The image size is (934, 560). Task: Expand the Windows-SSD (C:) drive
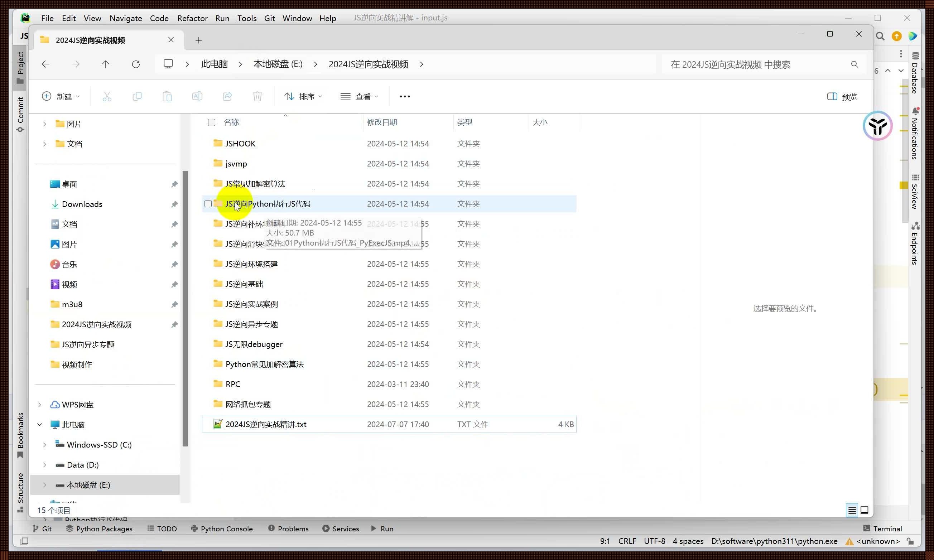(45, 445)
